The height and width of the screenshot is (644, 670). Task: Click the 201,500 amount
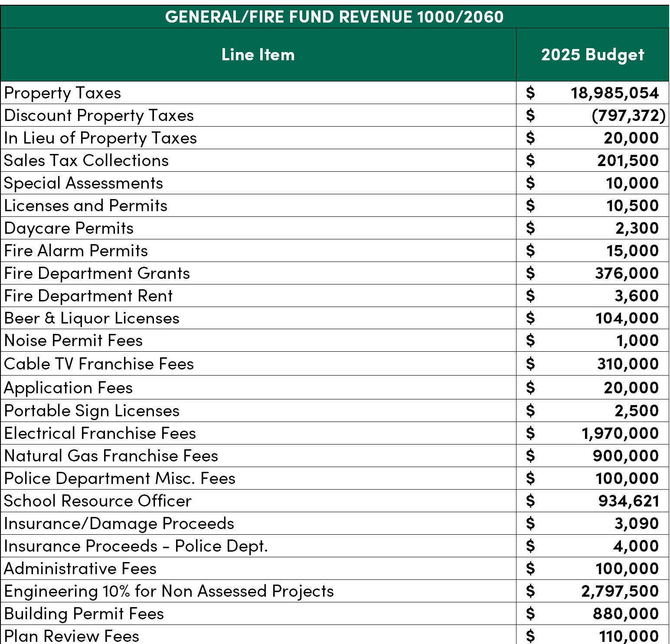628,160
